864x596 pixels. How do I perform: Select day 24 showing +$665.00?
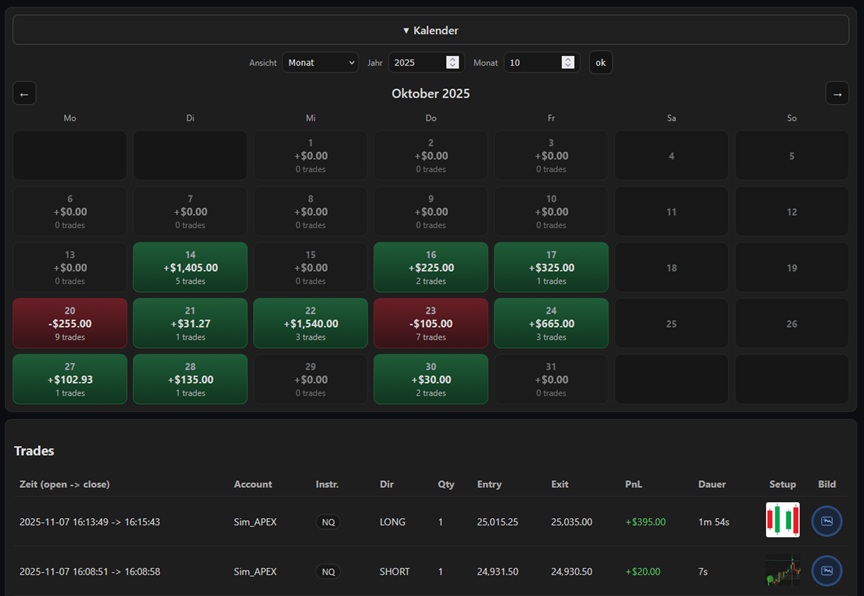(551, 323)
